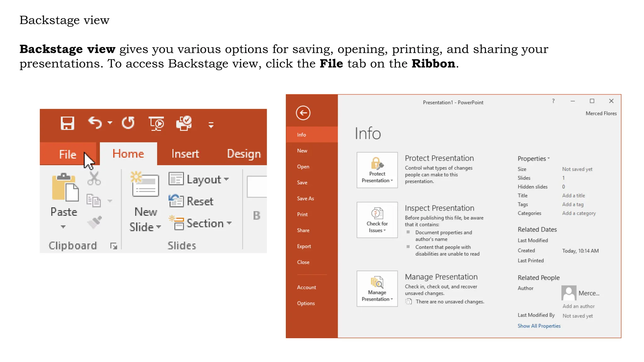644x362 pixels.
Task: Click the Redo circular arrow icon
Action: pyautogui.click(x=128, y=123)
